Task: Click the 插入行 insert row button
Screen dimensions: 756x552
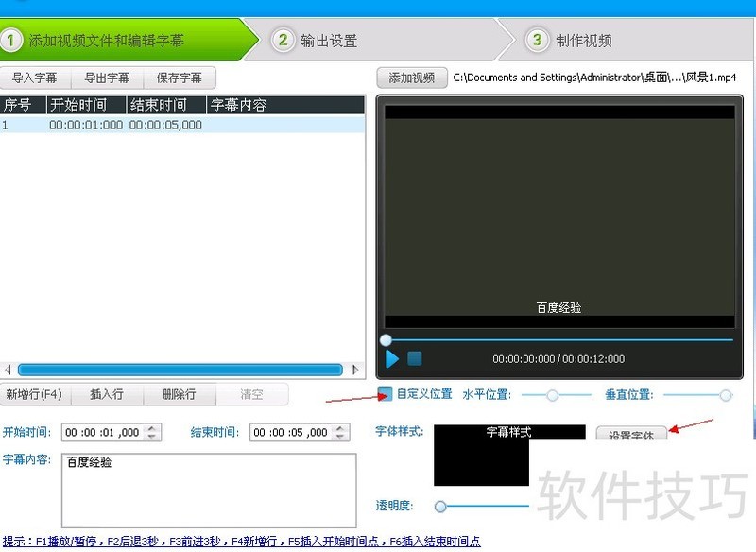Action: point(107,394)
